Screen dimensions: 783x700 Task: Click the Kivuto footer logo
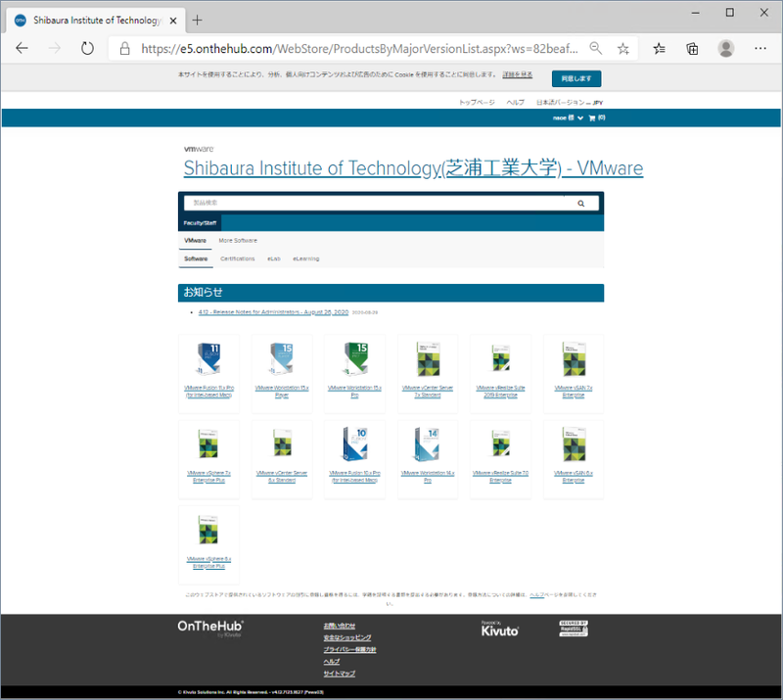click(x=499, y=630)
